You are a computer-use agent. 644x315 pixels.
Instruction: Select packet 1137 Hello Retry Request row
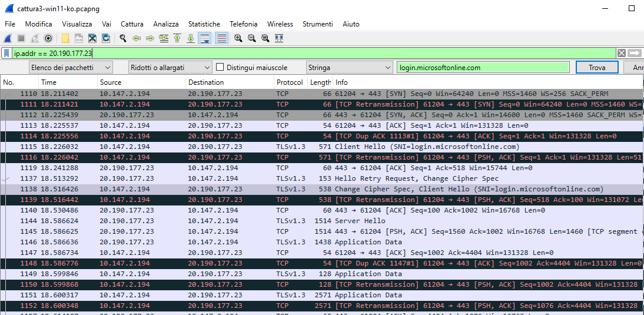tap(322, 178)
